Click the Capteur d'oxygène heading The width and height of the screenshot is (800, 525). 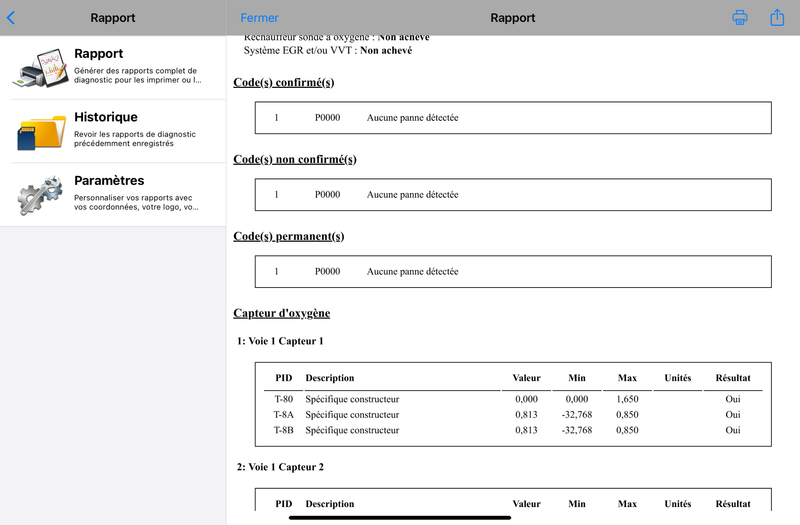click(x=282, y=313)
